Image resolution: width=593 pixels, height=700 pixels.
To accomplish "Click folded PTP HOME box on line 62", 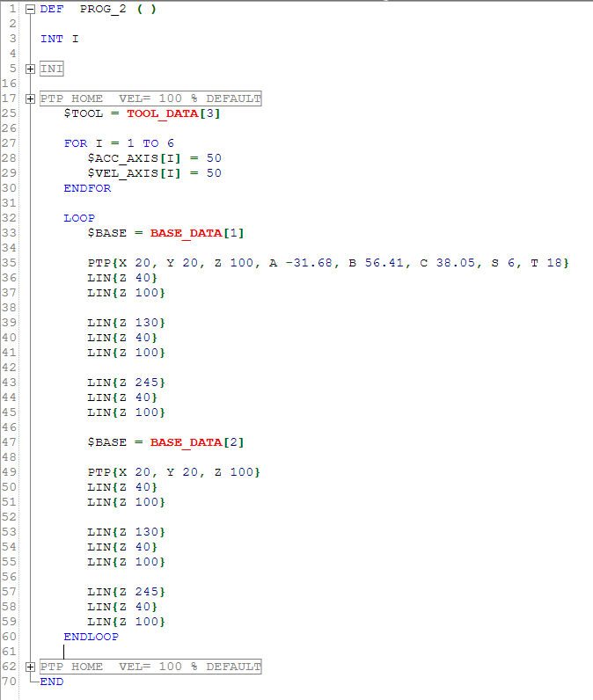I will (150, 667).
